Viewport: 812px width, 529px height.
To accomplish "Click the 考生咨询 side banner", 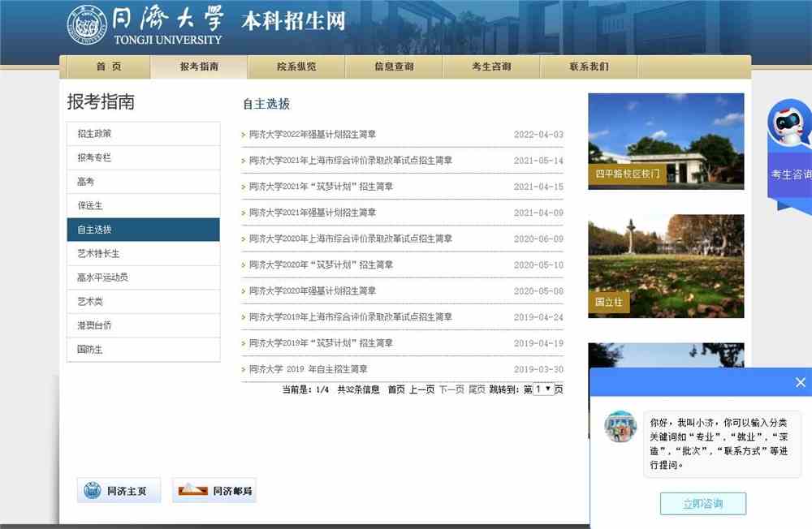I will click(790, 176).
